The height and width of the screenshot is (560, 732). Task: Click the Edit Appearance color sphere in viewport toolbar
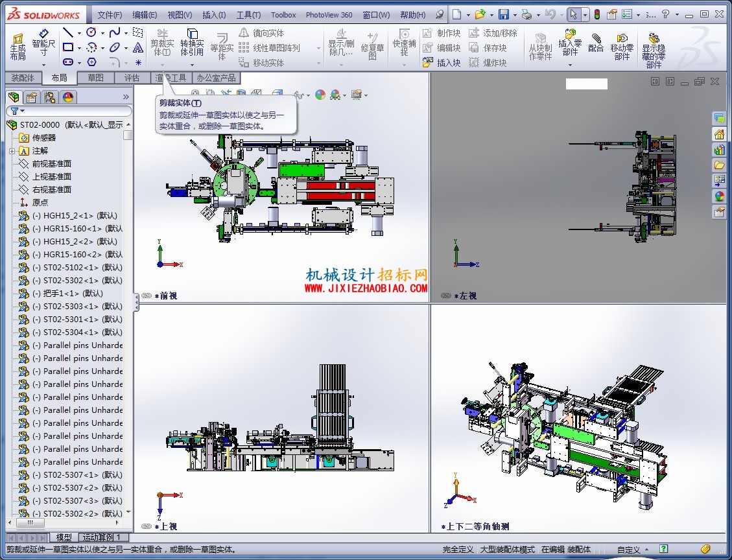(320, 95)
